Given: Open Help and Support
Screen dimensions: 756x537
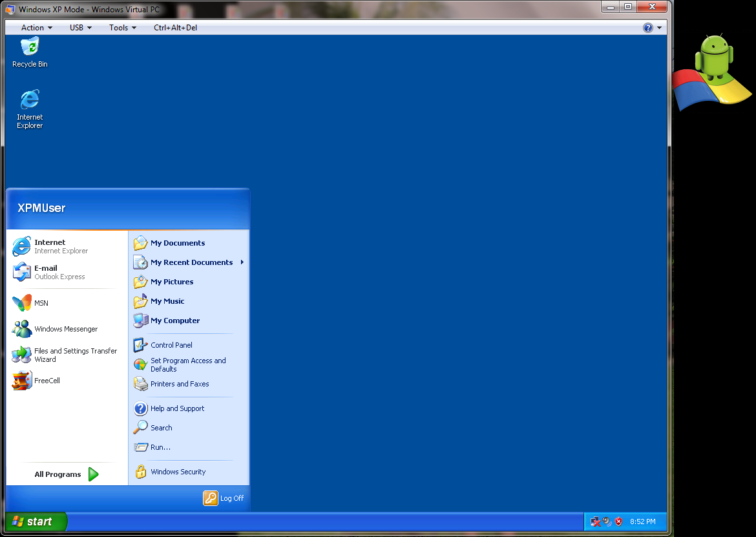Looking at the screenshot, I should coord(189,408).
